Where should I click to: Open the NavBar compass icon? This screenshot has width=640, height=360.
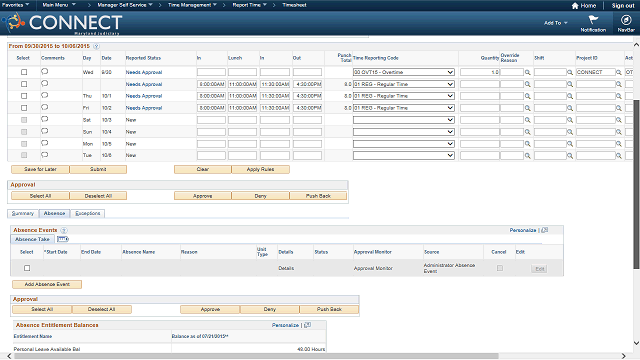(626, 20)
